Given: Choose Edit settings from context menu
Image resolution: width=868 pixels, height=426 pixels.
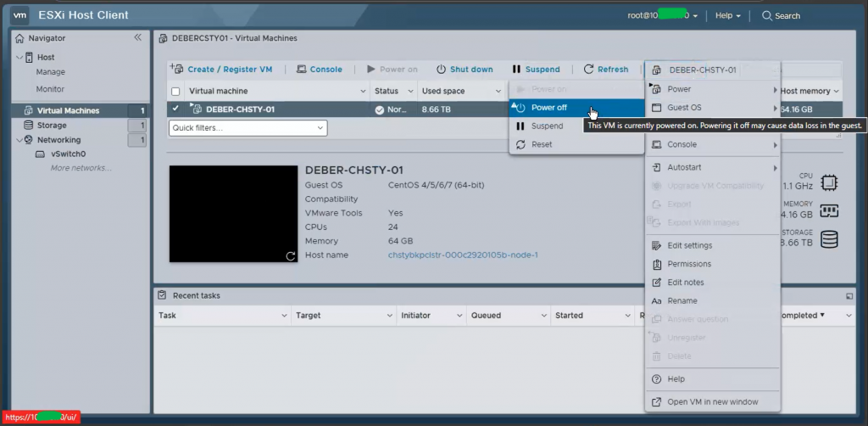Looking at the screenshot, I should [x=688, y=245].
